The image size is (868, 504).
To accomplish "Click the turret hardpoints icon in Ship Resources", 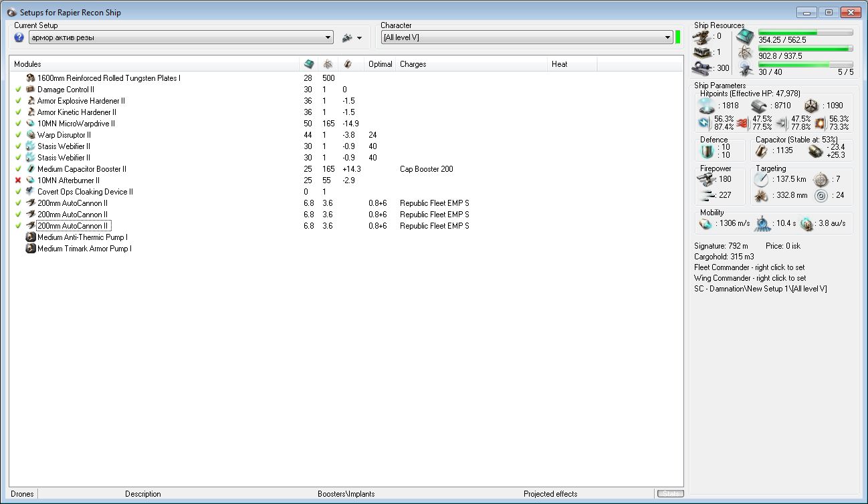I will tap(701, 36).
